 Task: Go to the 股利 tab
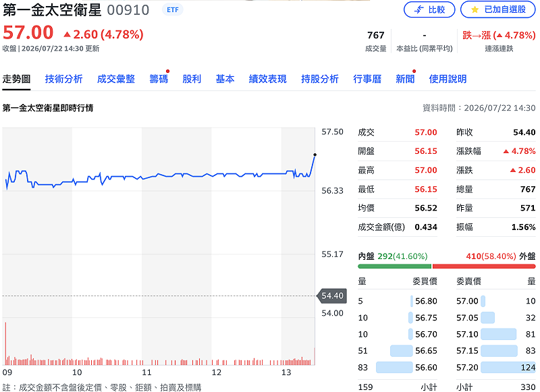point(192,79)
